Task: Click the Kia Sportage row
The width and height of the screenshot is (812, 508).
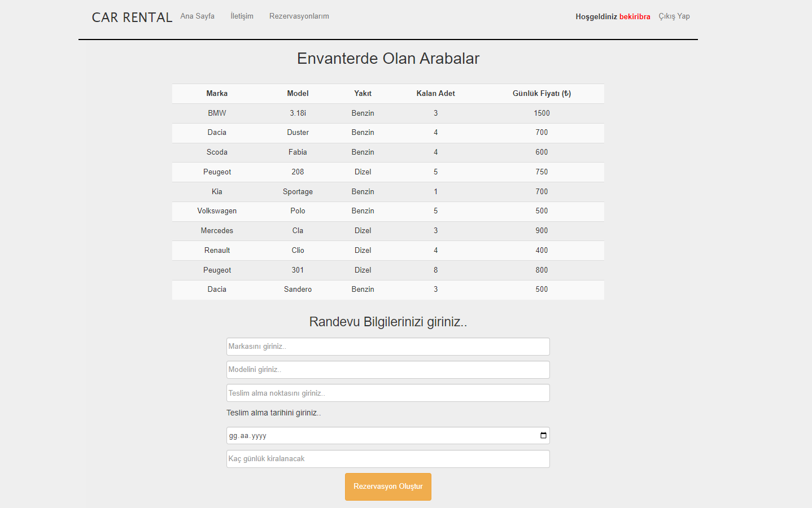Action: (x=388, y=191)
